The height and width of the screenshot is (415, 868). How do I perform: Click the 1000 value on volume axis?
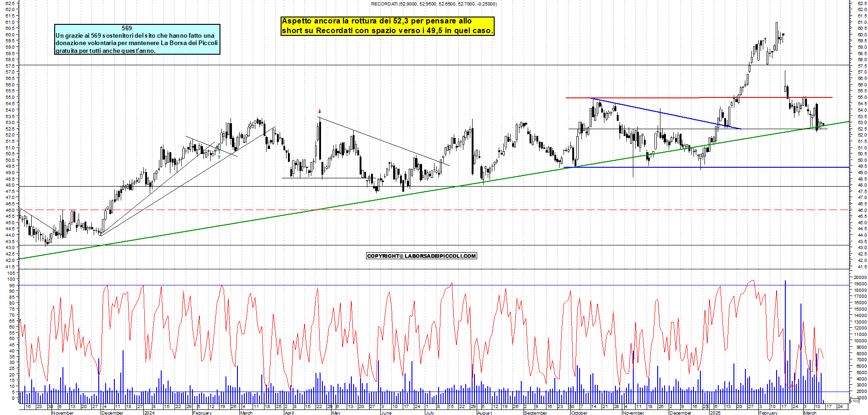click(x=861, y=398)
